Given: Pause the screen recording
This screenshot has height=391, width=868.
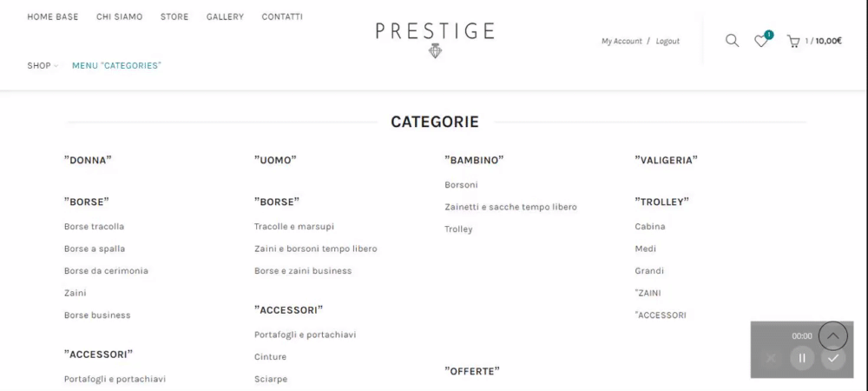Looking at the screenshot, I should point(802,358).
